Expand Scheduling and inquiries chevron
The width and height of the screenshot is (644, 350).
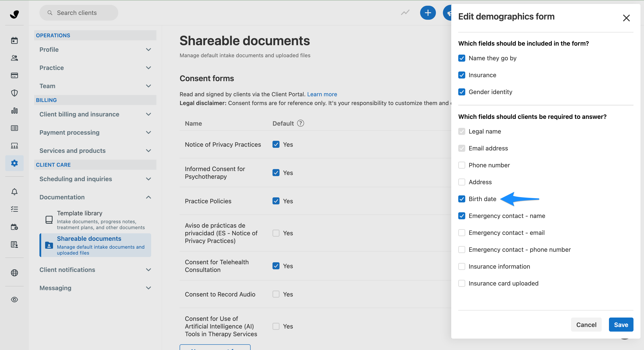pyautogui.click(x=149, y=179)
